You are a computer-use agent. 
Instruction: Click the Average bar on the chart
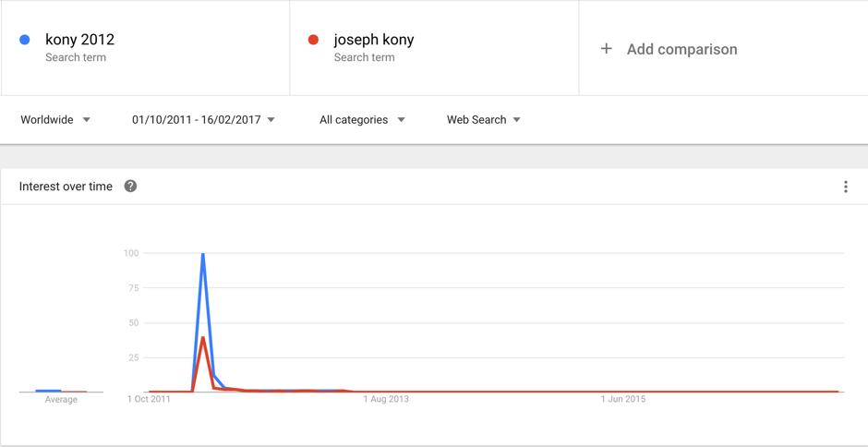point(49,391)
